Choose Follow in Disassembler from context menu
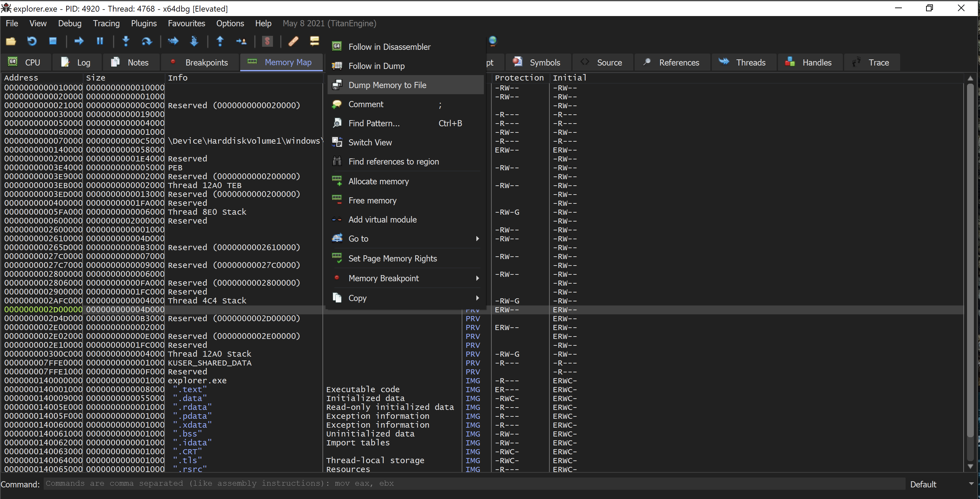 point(405,47)
